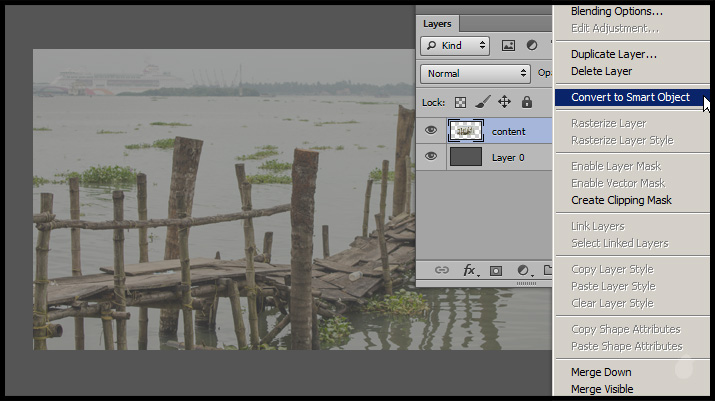This screenshot has height=401, width=715.
Task: Select the content layer thumbnail
Action: pos(466,131)
